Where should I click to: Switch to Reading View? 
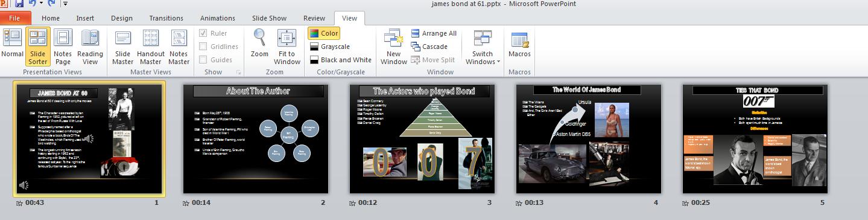(90, 46)
